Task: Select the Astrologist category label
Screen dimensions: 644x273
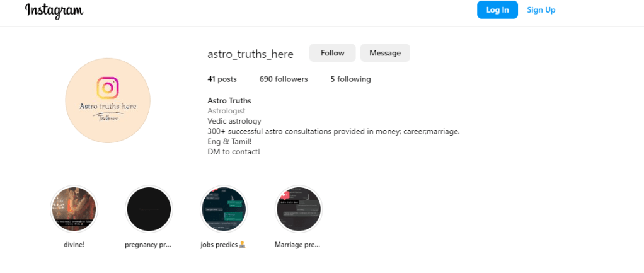Action: [x=226, y=111]
